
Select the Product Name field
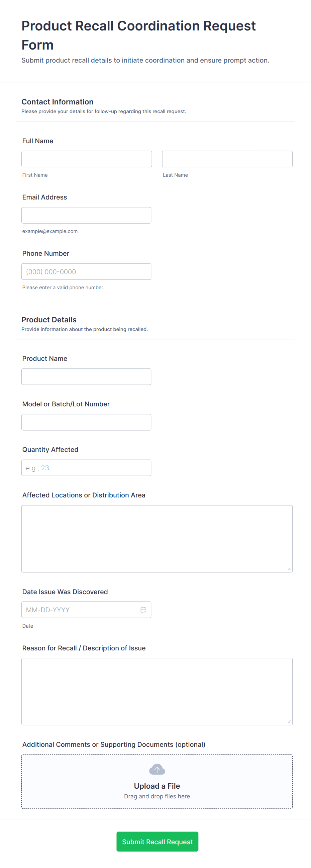(86, 377)
